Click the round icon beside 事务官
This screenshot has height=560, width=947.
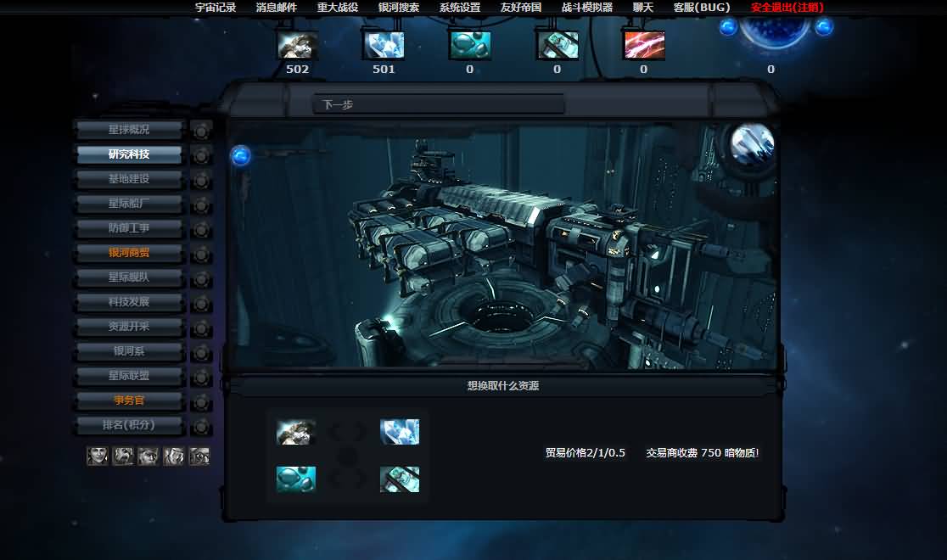click(201, 402)
